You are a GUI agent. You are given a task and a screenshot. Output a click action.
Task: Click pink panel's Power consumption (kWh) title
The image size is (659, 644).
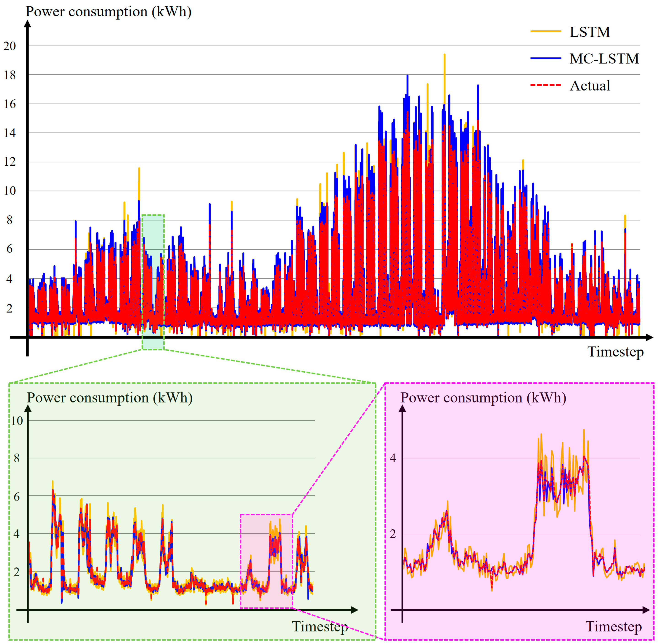coord(483,398)
